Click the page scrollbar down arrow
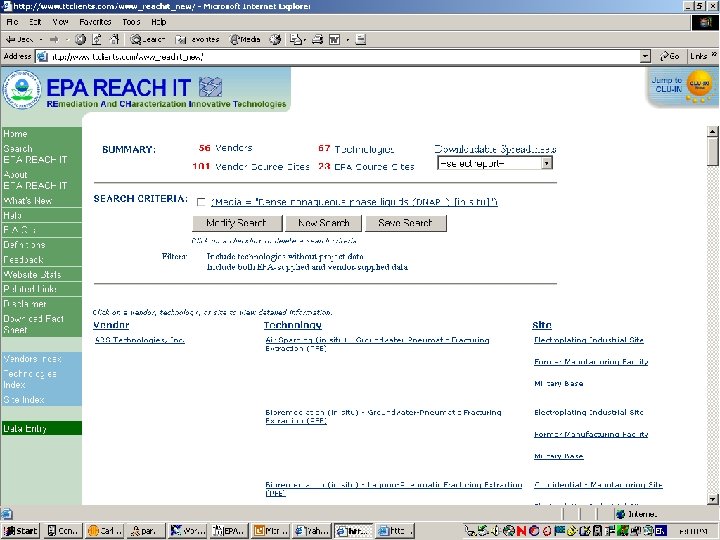 coord(712,499)
